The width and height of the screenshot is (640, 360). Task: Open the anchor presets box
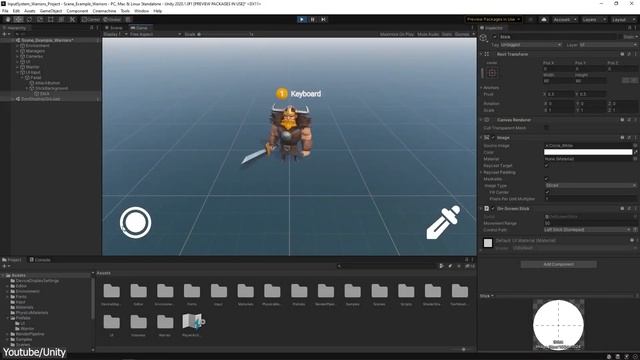click(x=492, y=73)
